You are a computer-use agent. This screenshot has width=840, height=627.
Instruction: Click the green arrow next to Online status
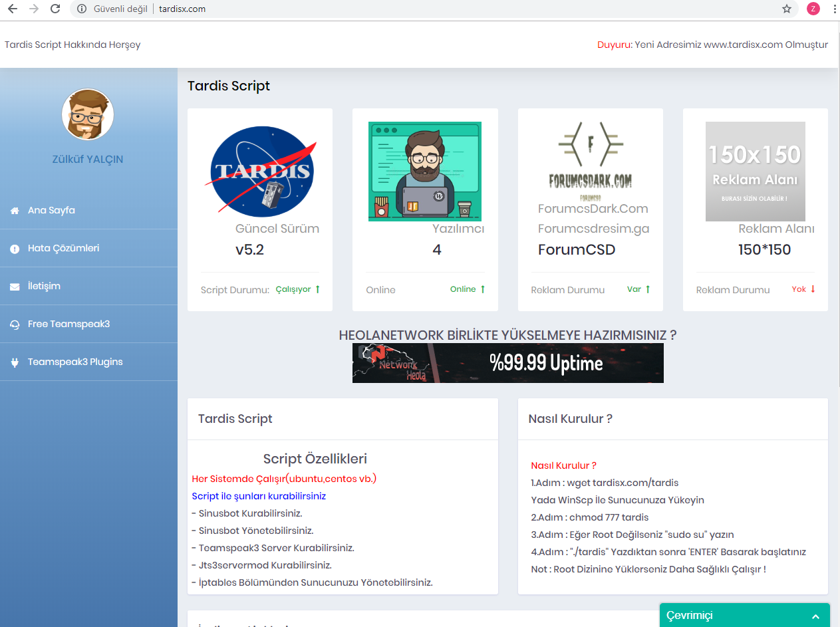click(x=482, y=289)
